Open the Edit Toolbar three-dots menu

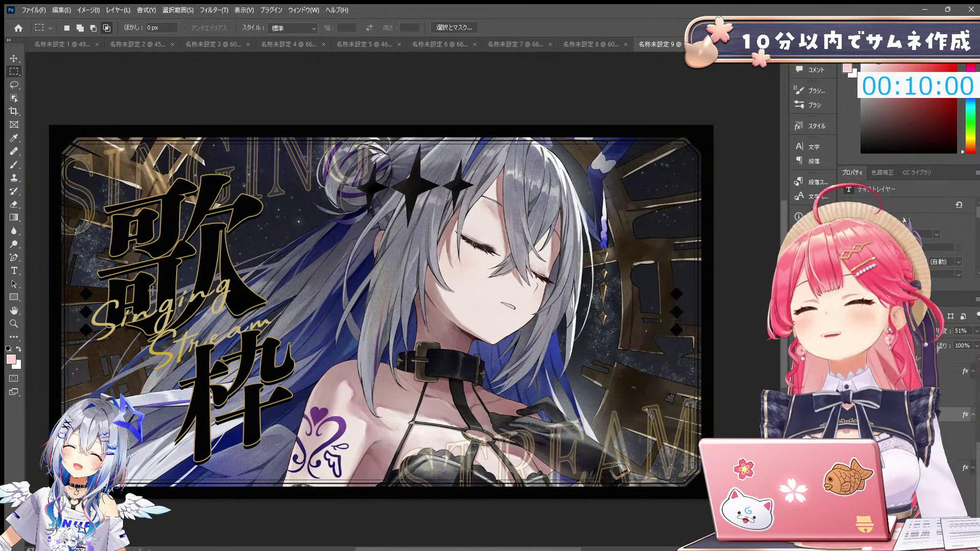tap(14, 337)
